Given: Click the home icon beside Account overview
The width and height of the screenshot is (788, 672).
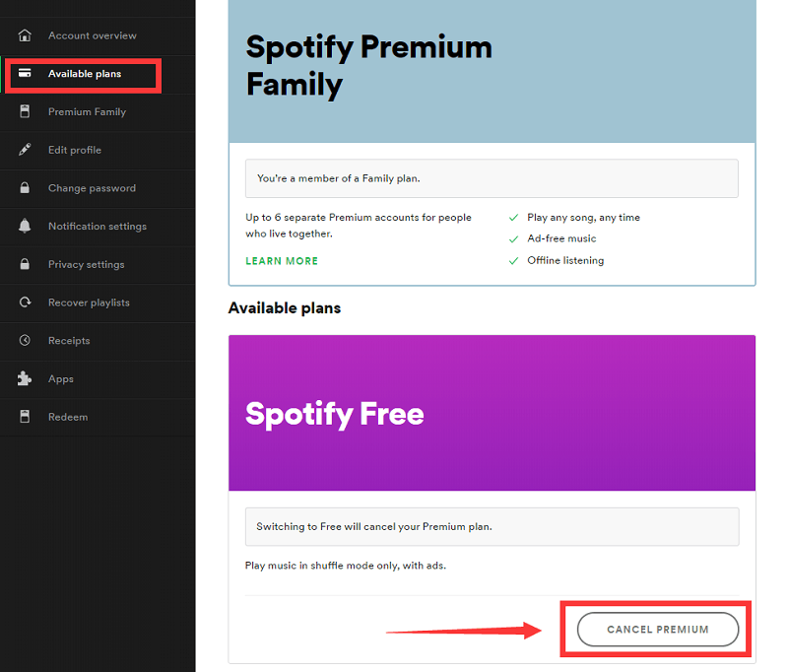Looking at the screenshot, I should pos(26,35).
